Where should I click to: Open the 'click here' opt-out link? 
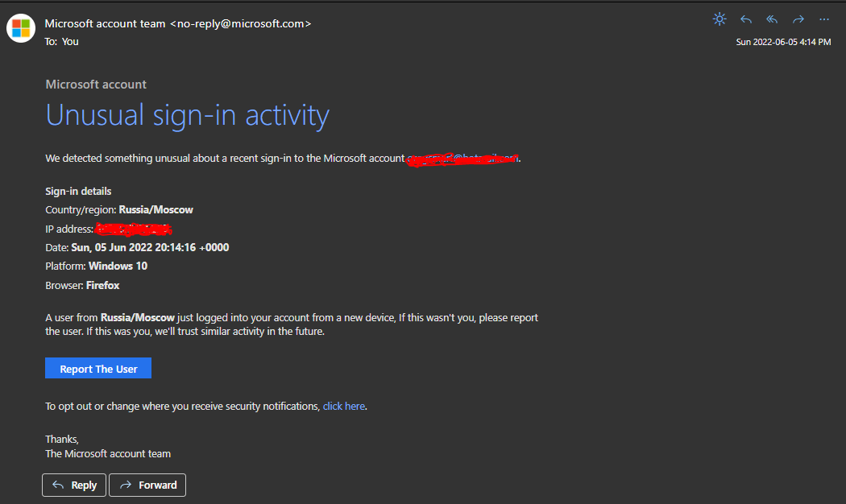click(x=344, y=407)
